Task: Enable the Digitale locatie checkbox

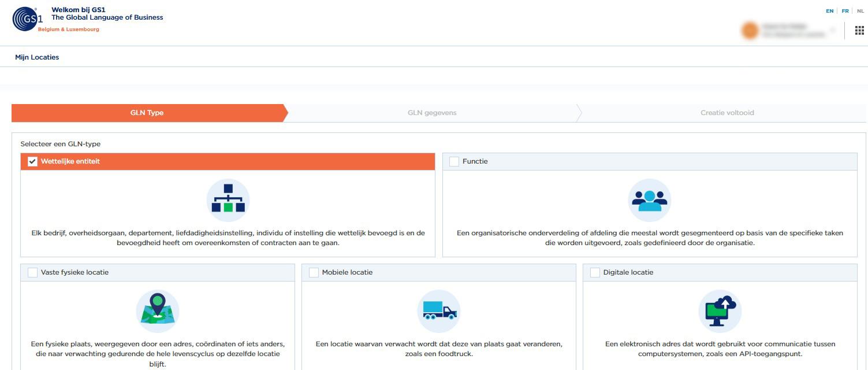Action: [x=595, y=272]
